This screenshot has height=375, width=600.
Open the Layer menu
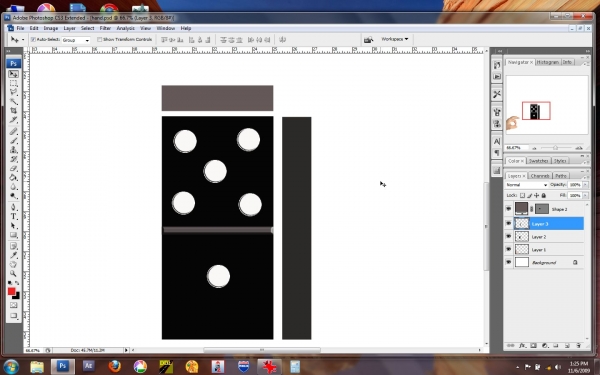coord(69,28)
